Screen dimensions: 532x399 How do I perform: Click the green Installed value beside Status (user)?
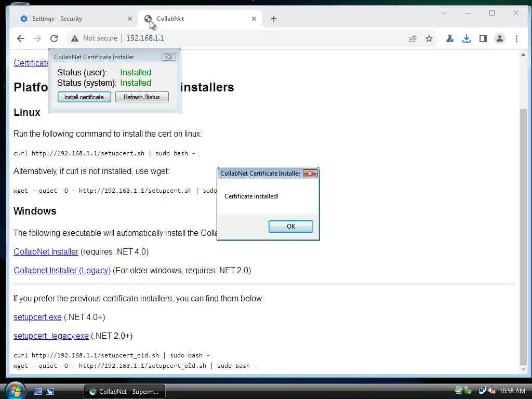tap(136, 72)
